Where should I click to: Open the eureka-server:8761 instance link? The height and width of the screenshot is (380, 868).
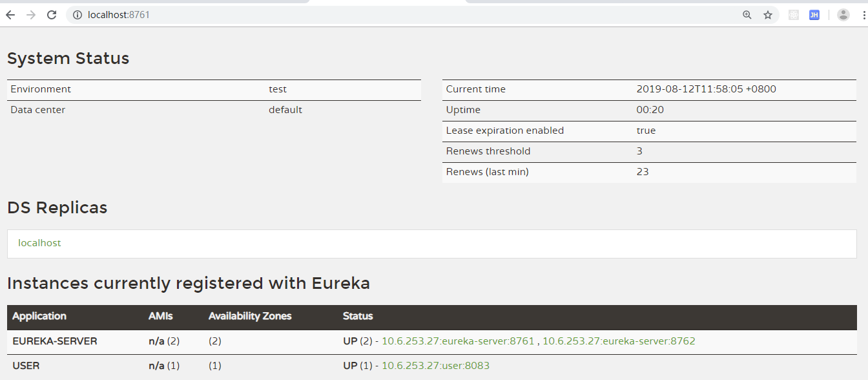(458, 341)
